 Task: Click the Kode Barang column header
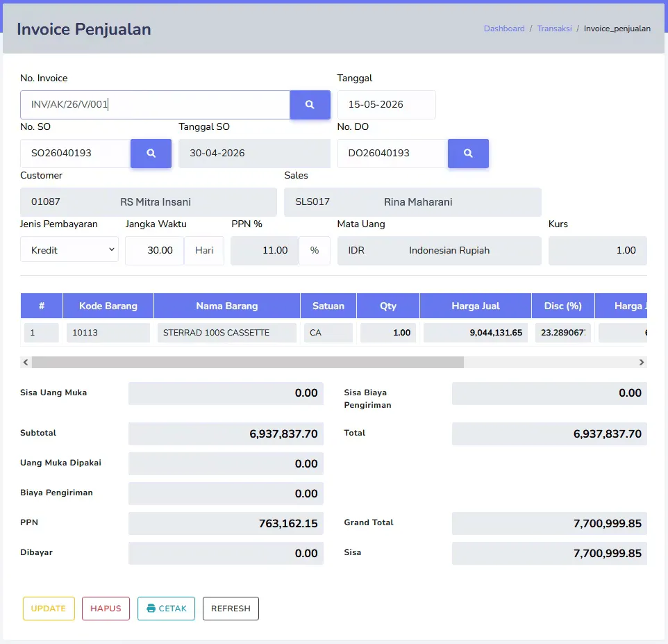click(108, 306)
